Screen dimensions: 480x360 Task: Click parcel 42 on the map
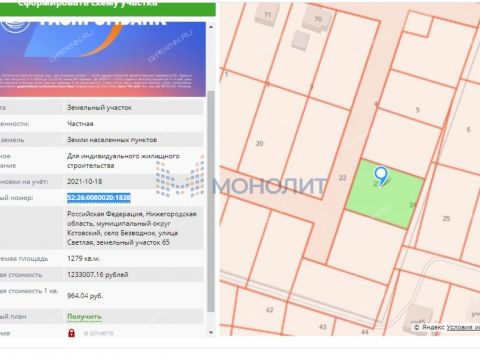269,310
